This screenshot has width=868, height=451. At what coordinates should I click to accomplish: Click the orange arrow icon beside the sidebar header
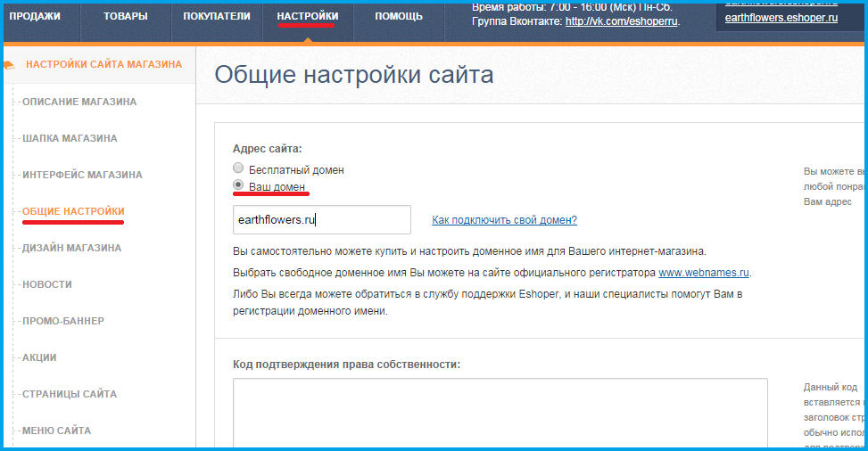(10, 64)
